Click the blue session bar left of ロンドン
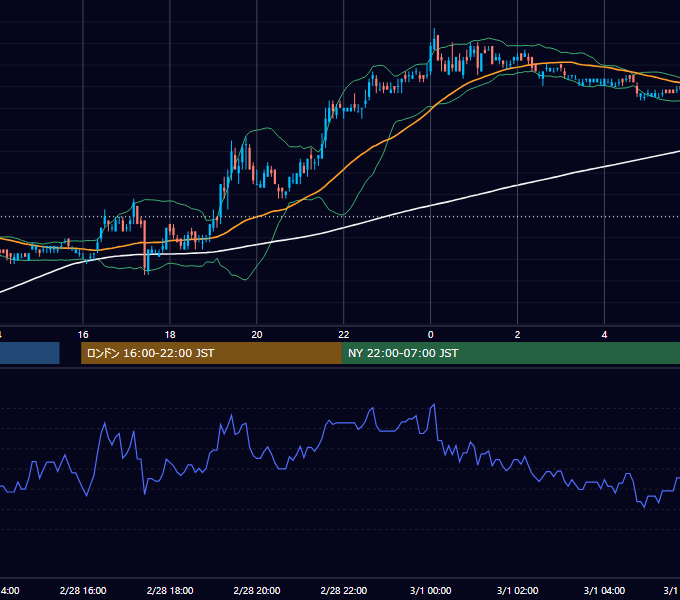Image resolution: width=680 pixels, height=600 pixels. (x=29, y=353)
